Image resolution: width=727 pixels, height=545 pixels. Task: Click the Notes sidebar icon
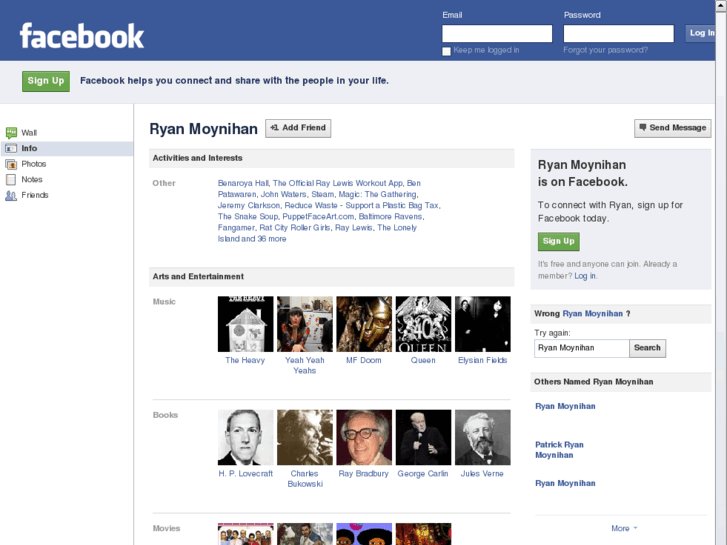pyautogui.click(x=11, y=180)
